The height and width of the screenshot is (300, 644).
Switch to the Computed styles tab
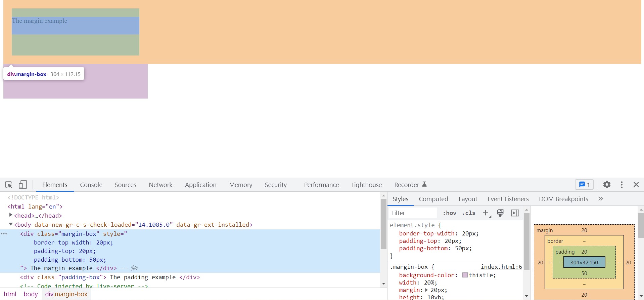(x=433, y=199)
